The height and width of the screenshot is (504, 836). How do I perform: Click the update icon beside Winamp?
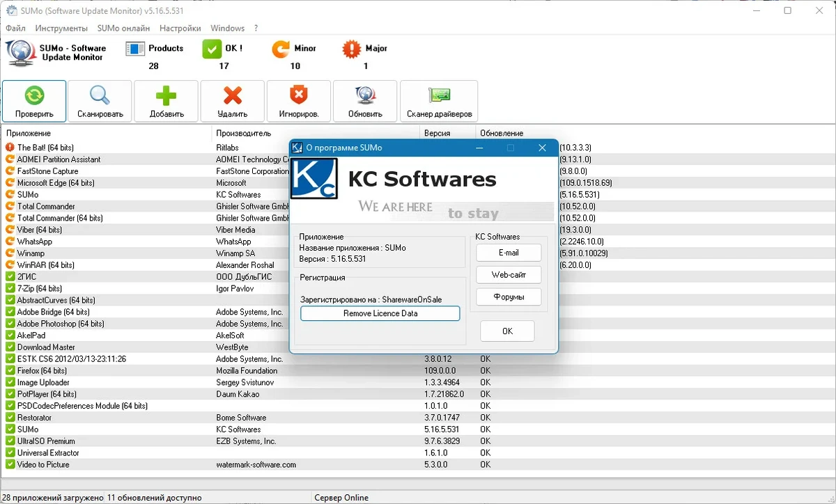pyautogui.click(x=10, y=253)
